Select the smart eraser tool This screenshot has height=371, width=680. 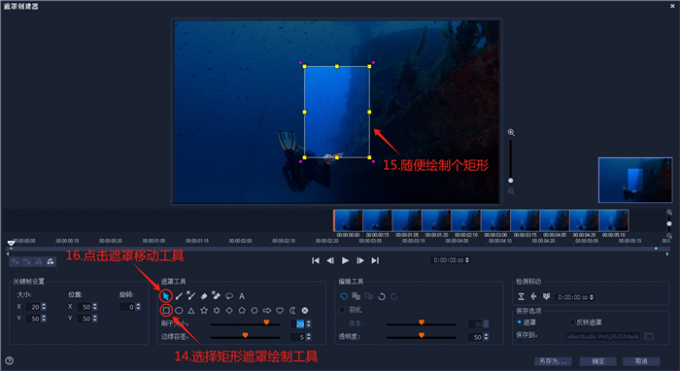216,296
